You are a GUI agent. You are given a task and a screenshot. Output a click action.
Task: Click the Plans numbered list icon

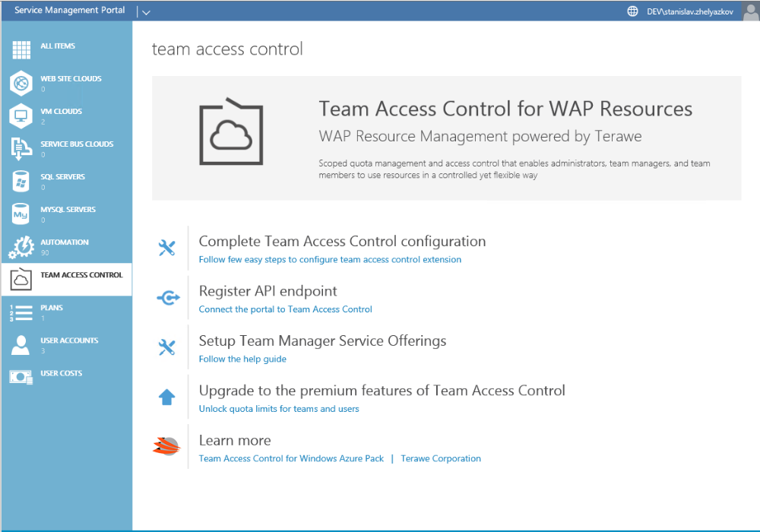[x=21, y=312]
